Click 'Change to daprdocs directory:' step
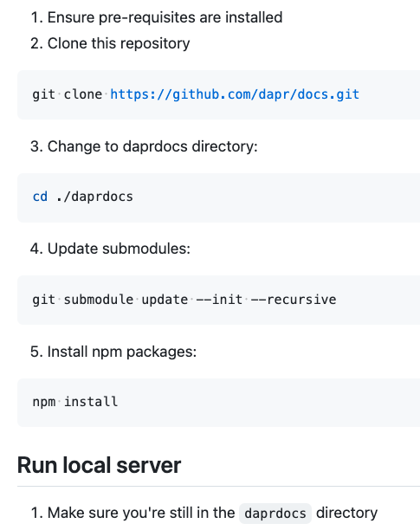420x530 pixels. pyautogui.click(x=152, y=146)
